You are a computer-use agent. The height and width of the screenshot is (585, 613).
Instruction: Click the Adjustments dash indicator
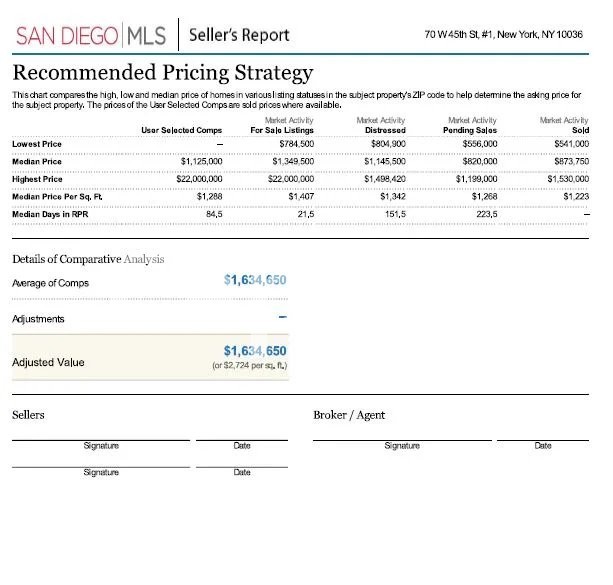(x=282, y=318)
